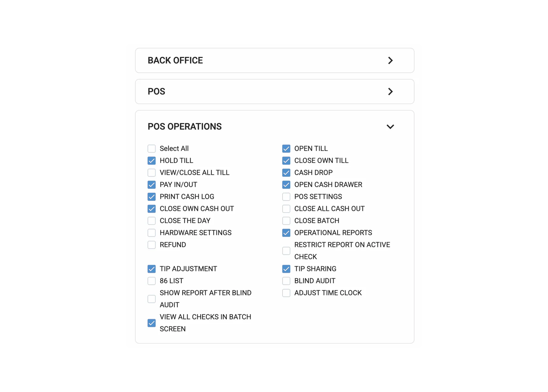
Task: Enable the Blind Audit checkbox
Action: (x=286, y=281)
